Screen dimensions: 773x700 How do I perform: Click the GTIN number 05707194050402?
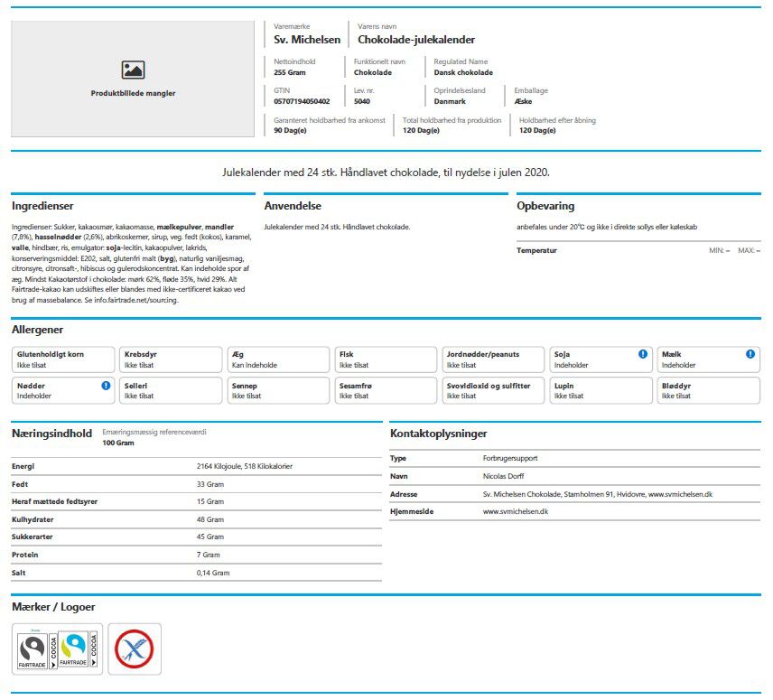[302, 101]
